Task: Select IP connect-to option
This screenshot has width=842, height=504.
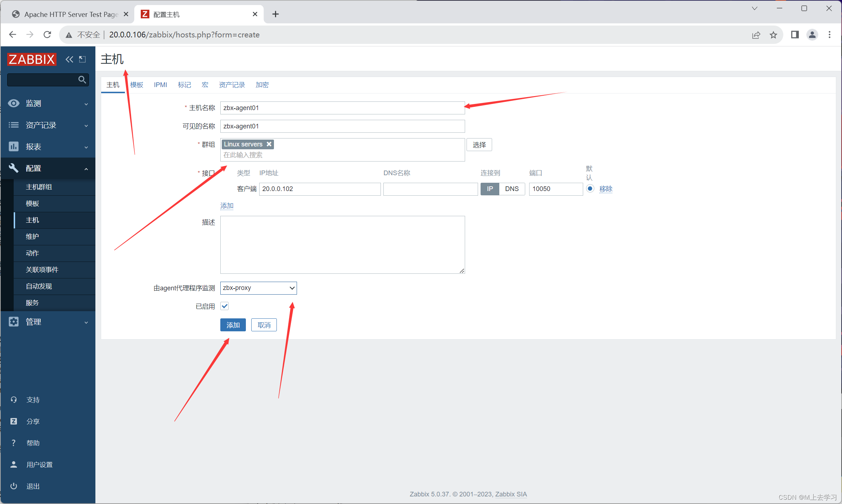Action: (490, 189)
